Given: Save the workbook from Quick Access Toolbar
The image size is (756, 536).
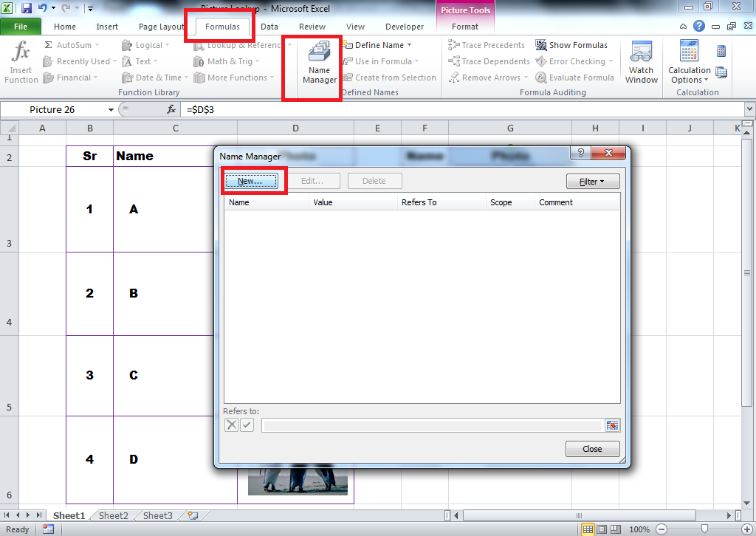Looking at the screenshot, I should pyautogui.click(x=26, y=7).
